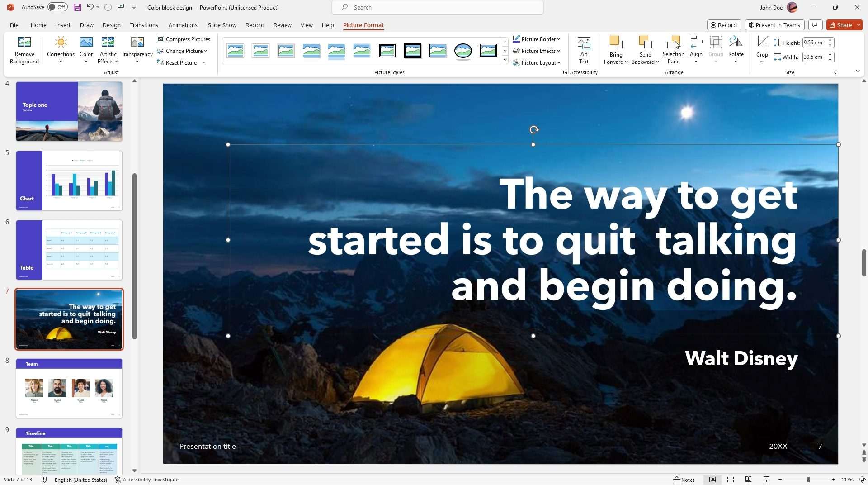The height and width of the screenshot is (485, 868).
Task: Switch to Reading View
Action: [x=748, y=480]
